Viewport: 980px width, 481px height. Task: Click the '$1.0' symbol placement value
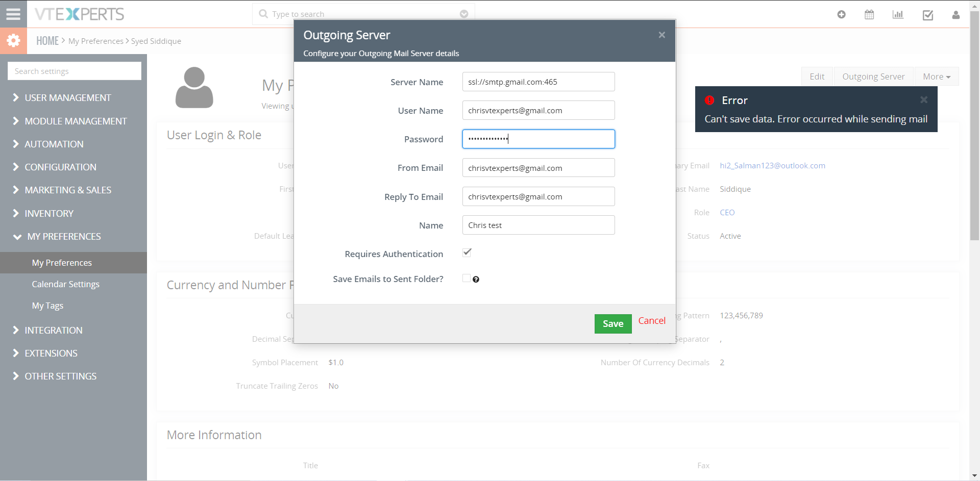click(x=336, y=362)
